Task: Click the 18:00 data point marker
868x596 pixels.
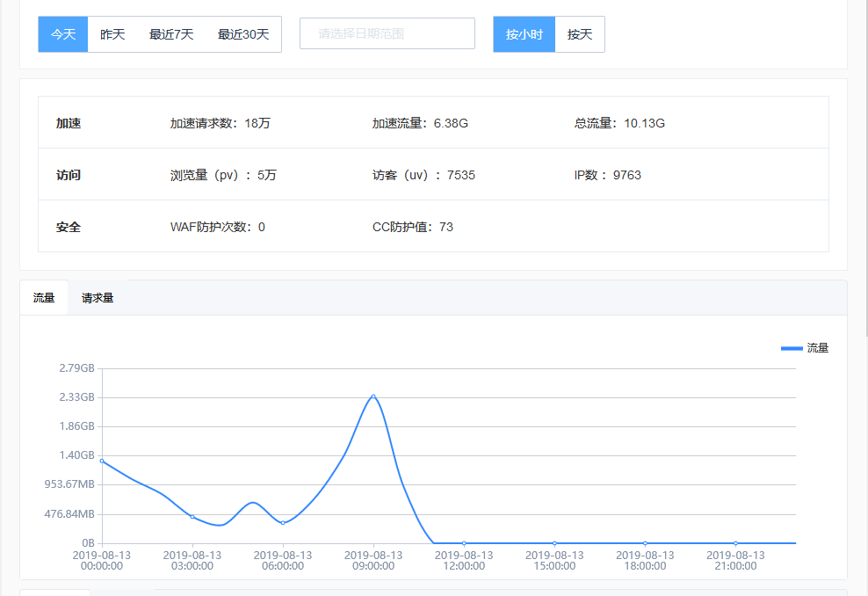Action: point(645,543)
